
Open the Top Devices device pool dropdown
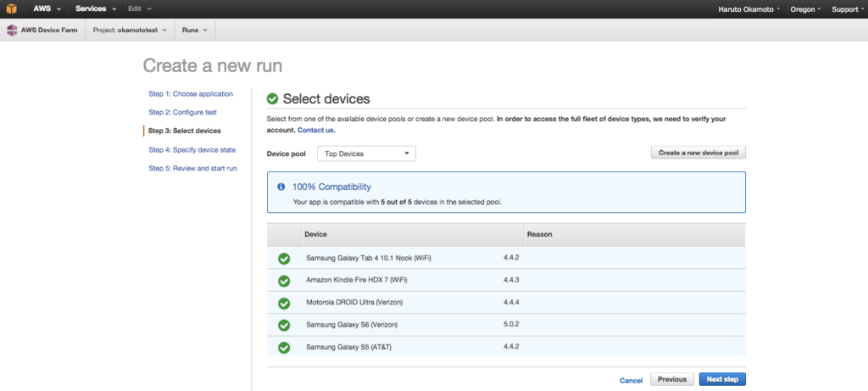pyautogui.click(x=366, y=154)
